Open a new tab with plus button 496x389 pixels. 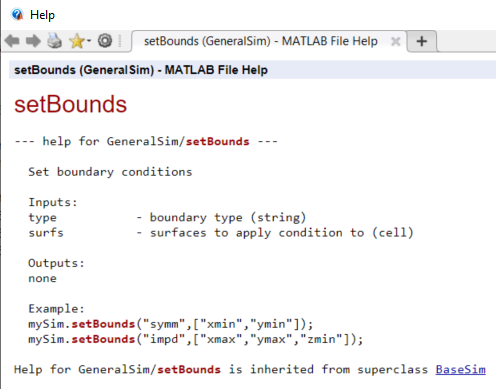422,41
